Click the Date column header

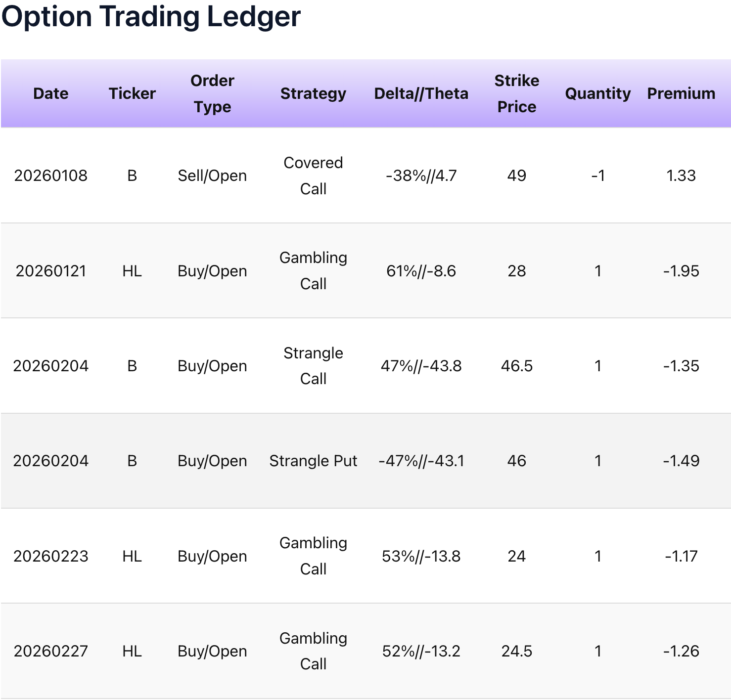pos(51,93)
